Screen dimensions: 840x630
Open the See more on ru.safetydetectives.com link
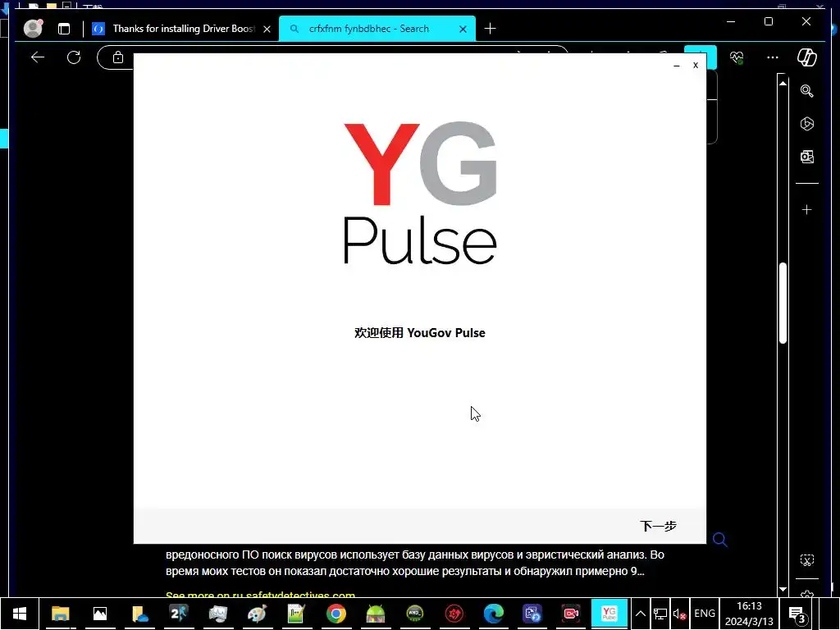point(260,596)
